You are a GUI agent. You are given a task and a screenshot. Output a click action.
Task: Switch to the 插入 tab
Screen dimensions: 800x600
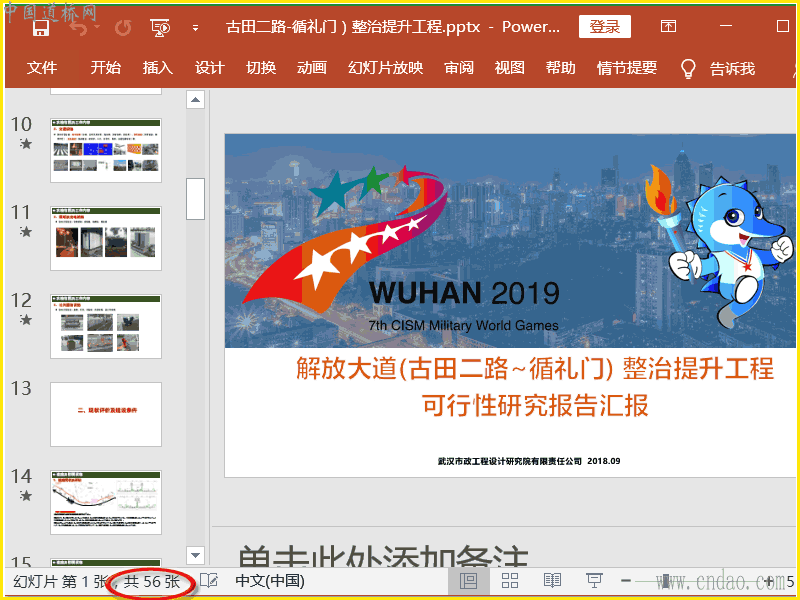click(x=157, y=68)
